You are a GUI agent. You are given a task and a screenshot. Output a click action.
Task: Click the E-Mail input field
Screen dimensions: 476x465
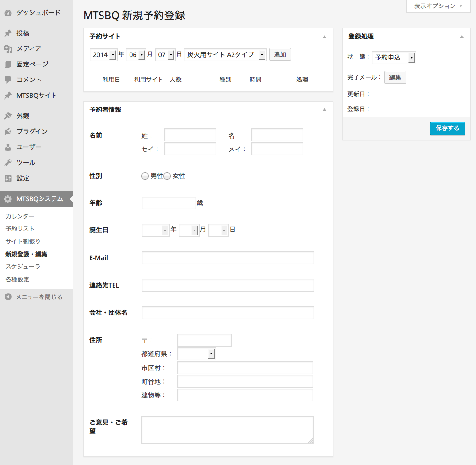point(227,258)
